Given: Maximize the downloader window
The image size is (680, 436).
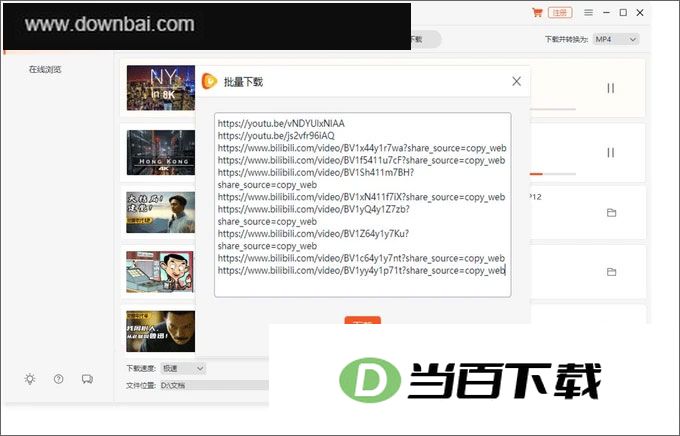Looking at the screenshot, I should [623, 13].
